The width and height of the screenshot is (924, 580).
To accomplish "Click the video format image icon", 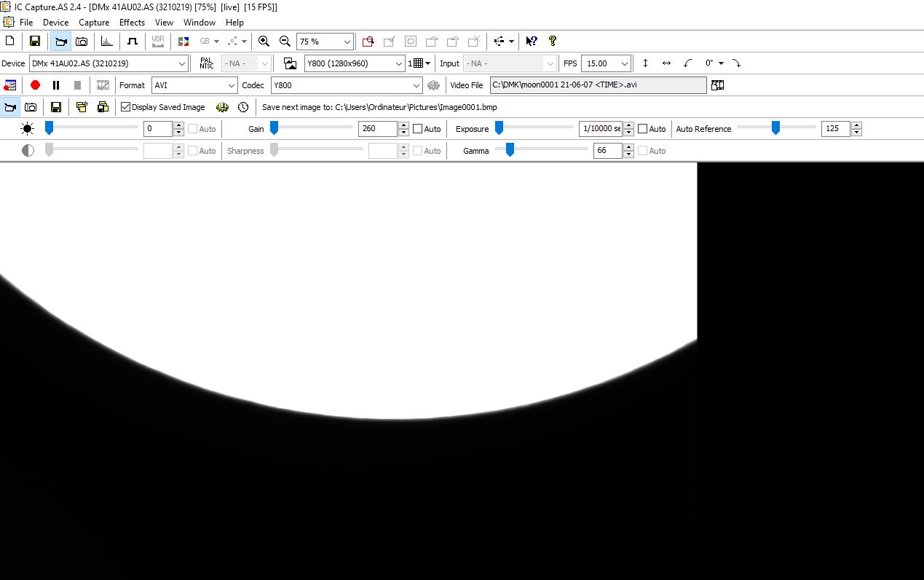I will point(290,63).
